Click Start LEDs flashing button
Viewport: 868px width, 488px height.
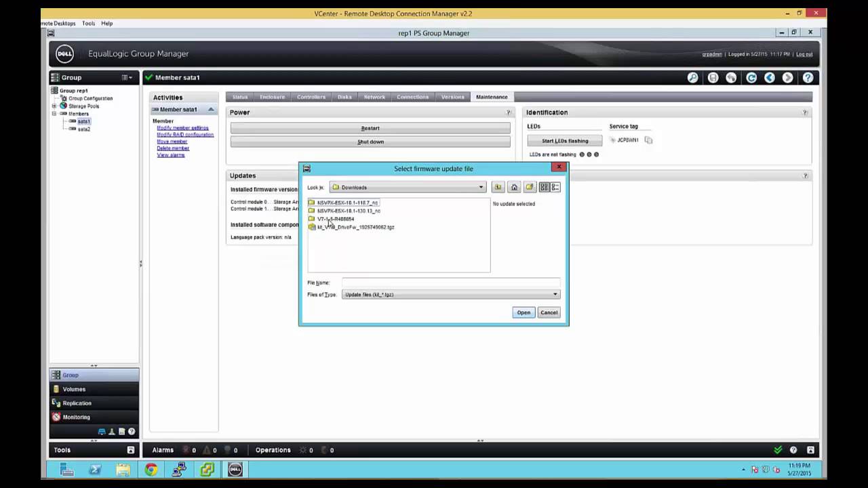coord(565,140)
